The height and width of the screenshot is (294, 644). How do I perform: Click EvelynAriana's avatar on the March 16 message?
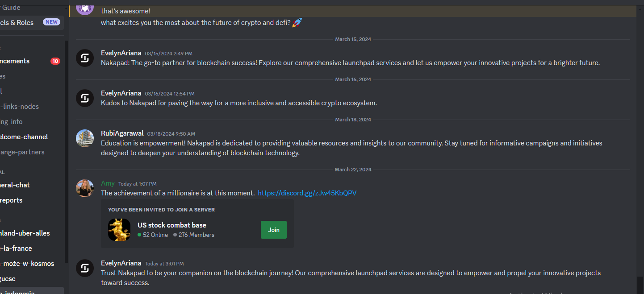pyautogui.click(x=85, y=98)
